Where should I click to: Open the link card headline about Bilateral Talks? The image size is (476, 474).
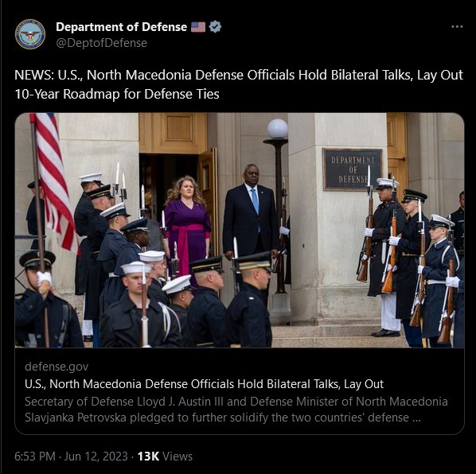click(204, 384)
